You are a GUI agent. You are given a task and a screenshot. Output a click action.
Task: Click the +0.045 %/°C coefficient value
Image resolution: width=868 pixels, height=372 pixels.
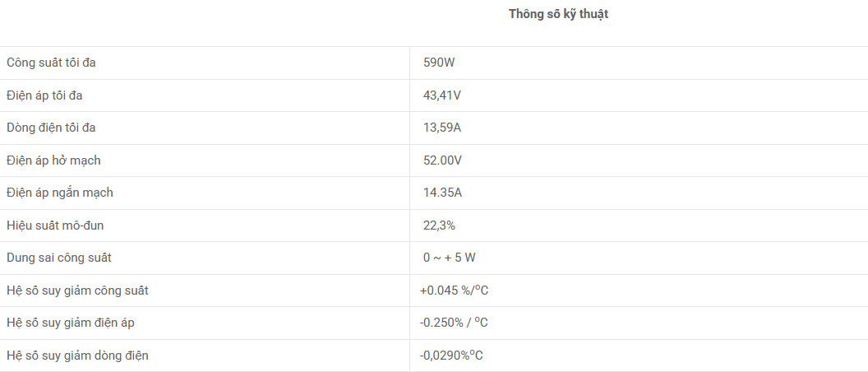454,291
